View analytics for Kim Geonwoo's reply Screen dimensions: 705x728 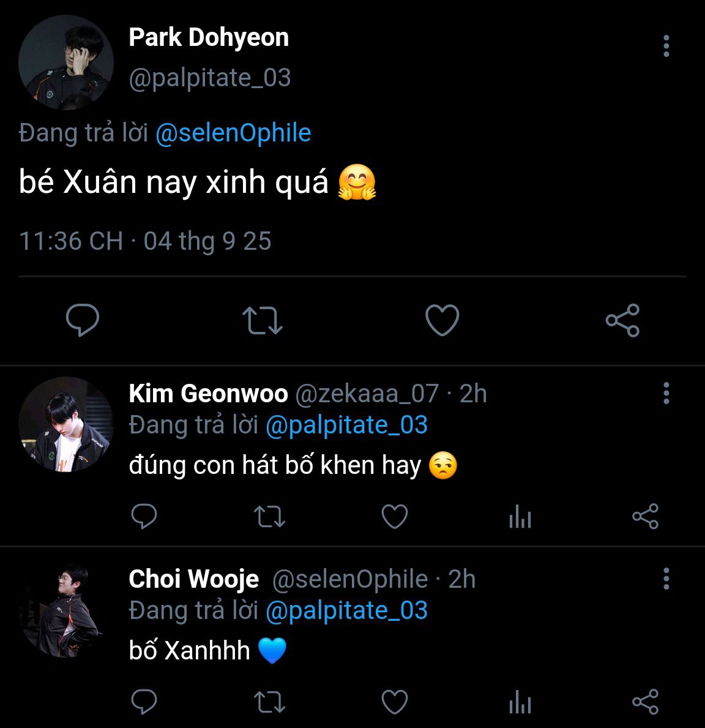coord(520,517)
